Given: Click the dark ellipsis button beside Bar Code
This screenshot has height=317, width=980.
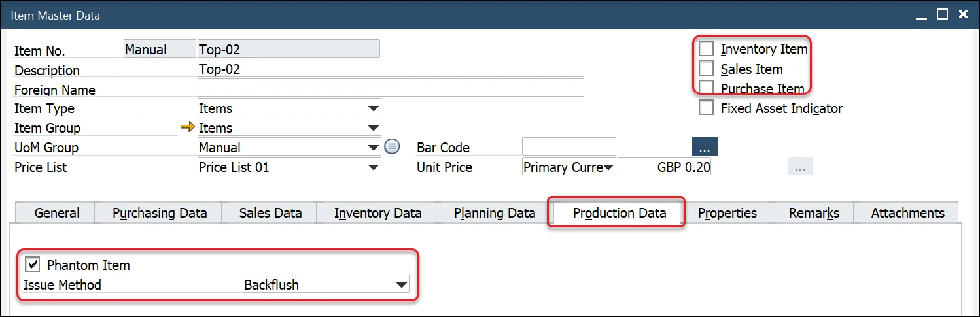Looking at the screenshot, I should click(705, 147).
